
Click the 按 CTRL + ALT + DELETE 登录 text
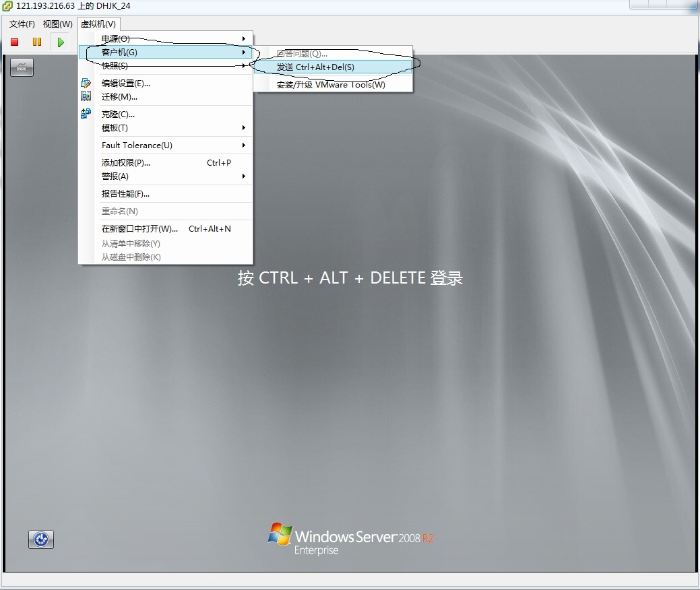click(x=350, y=277)
